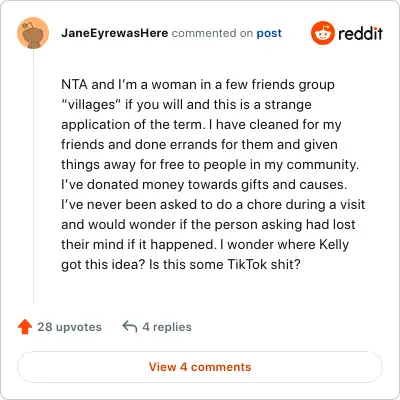
Task: Click the name "Kelly" in the comment
Action: point(334,245)
